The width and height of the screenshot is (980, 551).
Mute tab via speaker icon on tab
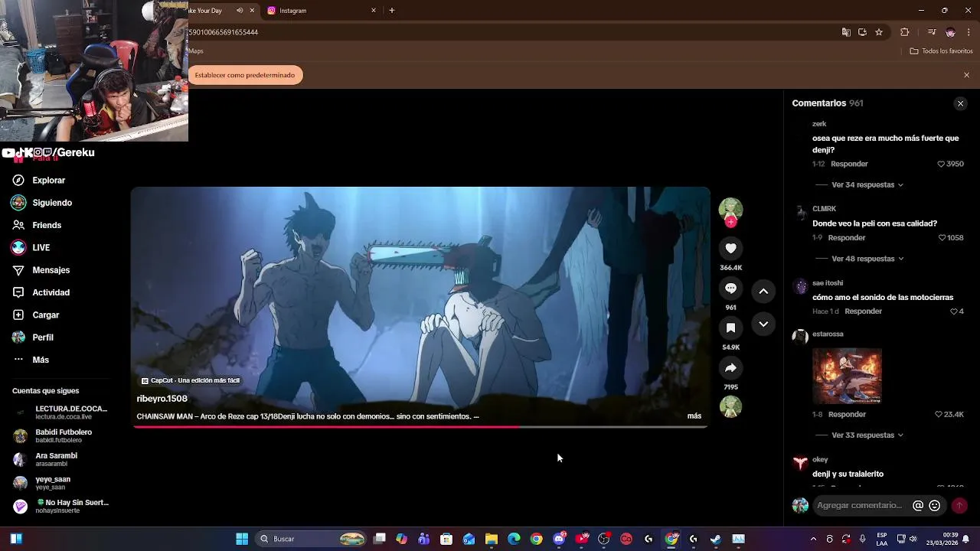click(x=240, y=11)
